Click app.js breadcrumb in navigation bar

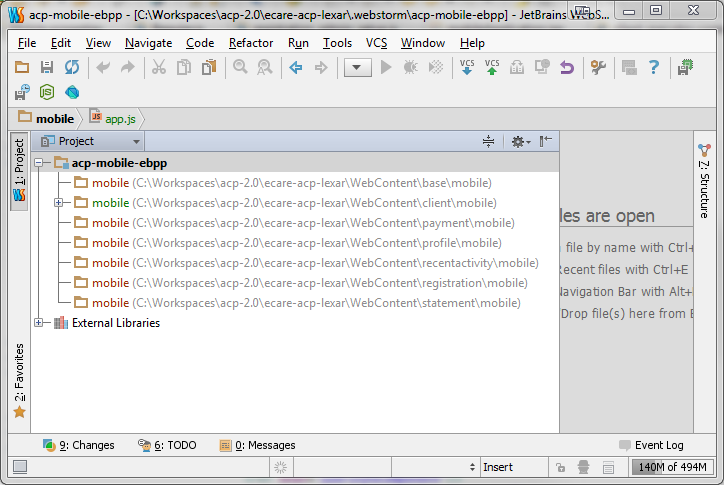(x=112, y=119)
